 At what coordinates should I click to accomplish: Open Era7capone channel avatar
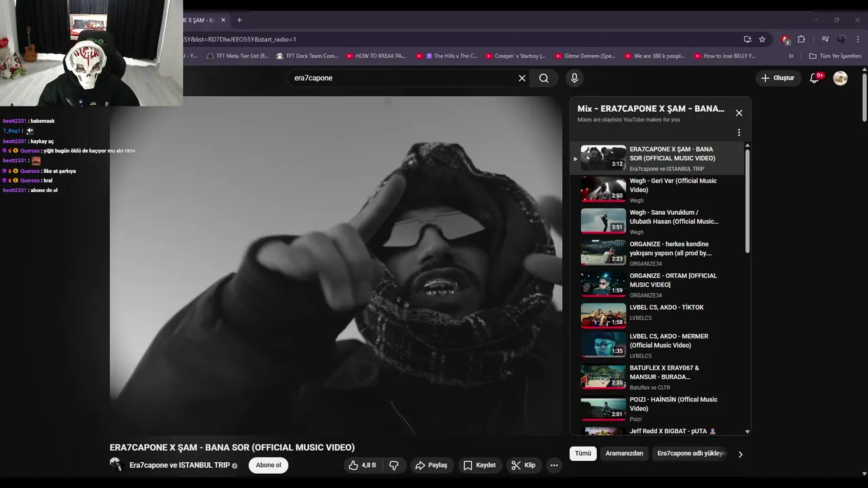[116, 465]
